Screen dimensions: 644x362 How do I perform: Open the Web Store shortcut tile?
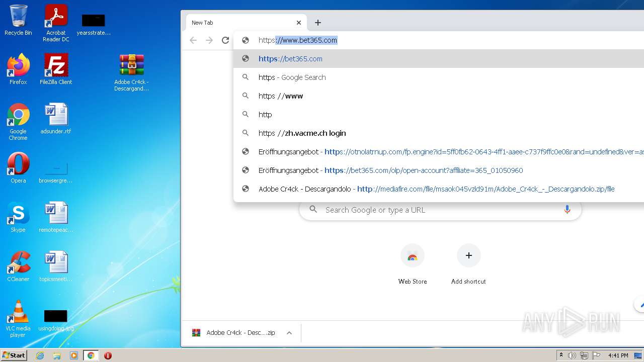click(413, 264)
